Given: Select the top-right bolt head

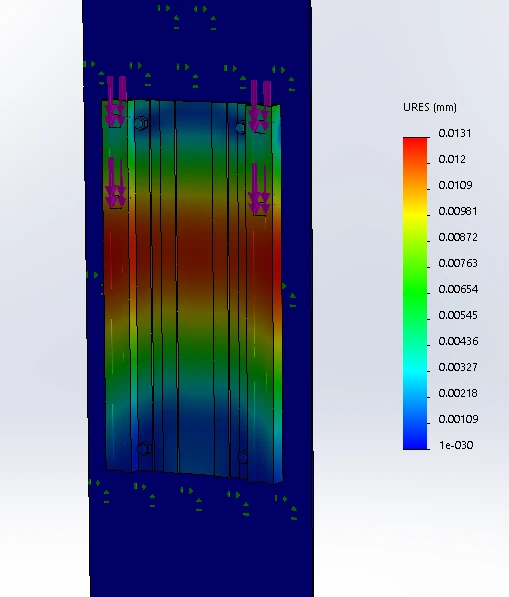Looking at the screenshot, I should 241,128.
